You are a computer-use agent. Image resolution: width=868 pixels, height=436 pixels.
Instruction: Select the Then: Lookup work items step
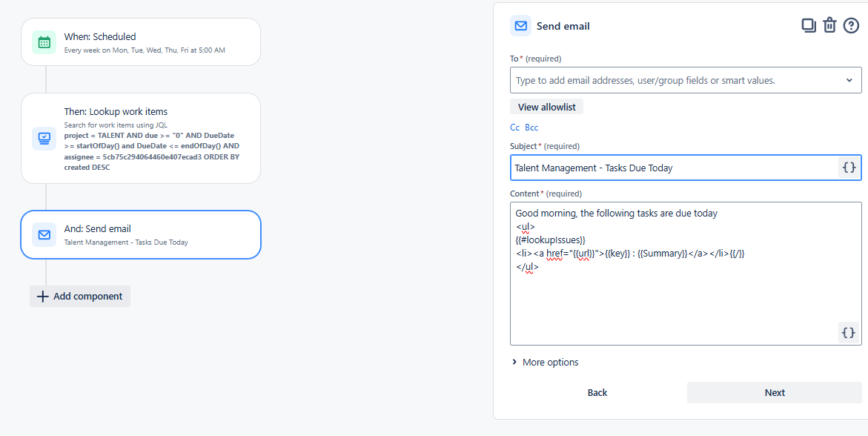coord(141,138)
